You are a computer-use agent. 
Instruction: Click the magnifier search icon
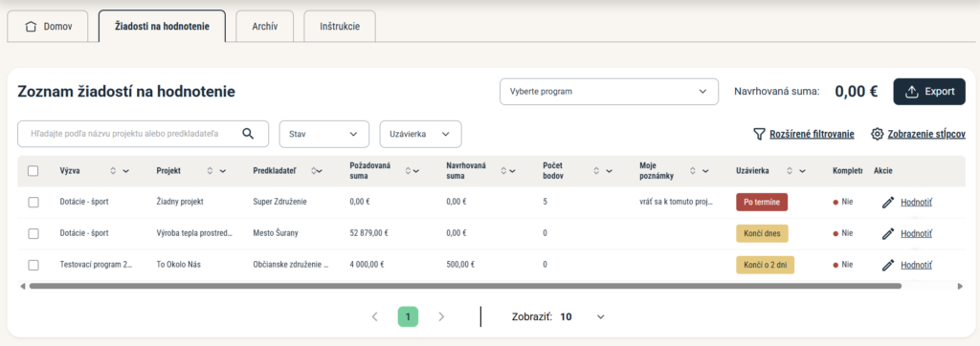pos(248,134)
